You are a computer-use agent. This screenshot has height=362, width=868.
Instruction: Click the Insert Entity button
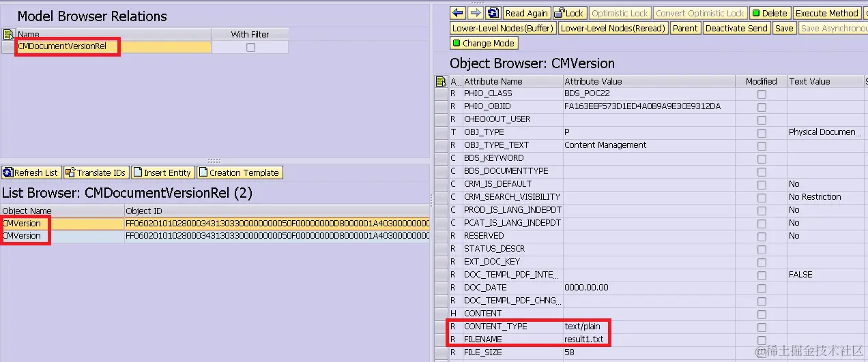tap(162, 172)
